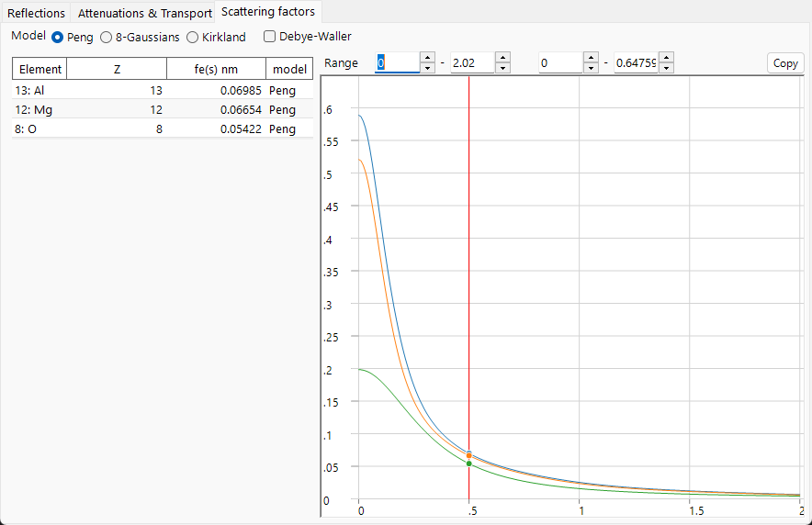The height and width of the screenshot is (525, 812).
Task: Click the fe(s) value 0.06985
Action: pyautogui.click(x=241, y=90)
